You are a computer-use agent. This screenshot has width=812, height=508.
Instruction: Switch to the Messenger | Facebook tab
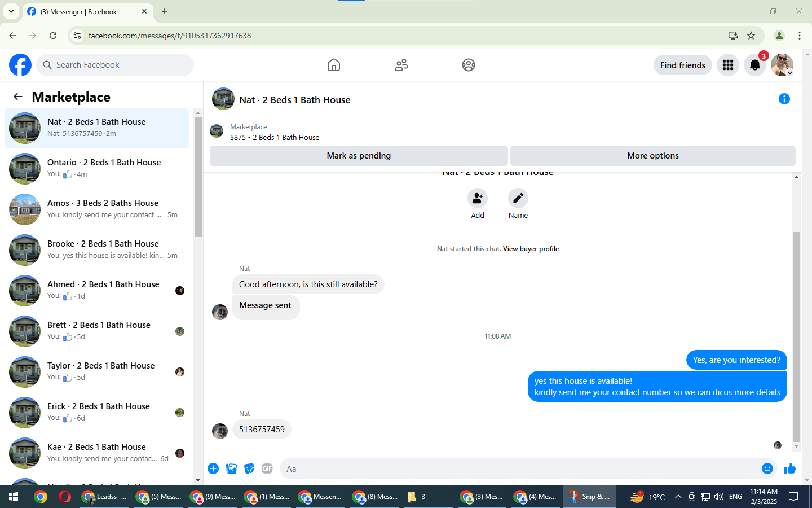pyautogui.click(x=87, y=11)
